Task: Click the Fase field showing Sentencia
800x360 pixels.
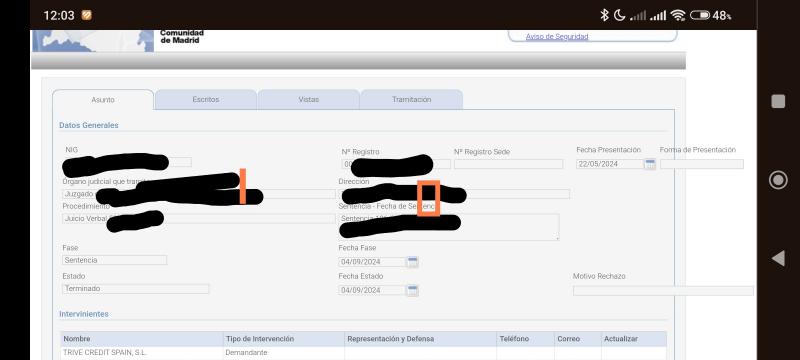Action: pos(115,260)
